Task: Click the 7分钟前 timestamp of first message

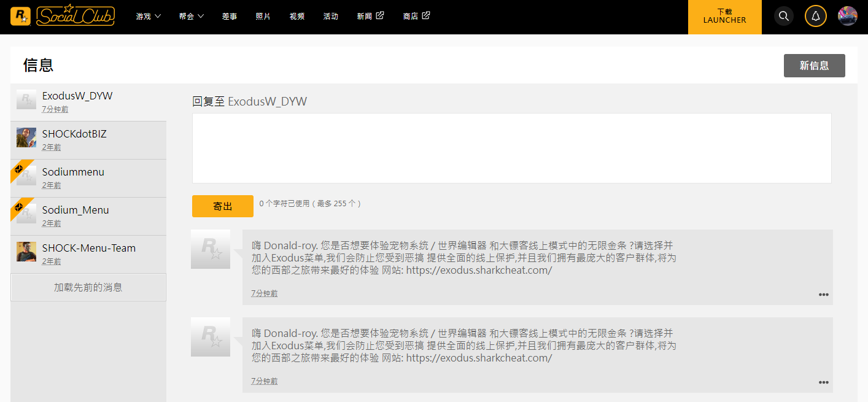Action: 265,294
